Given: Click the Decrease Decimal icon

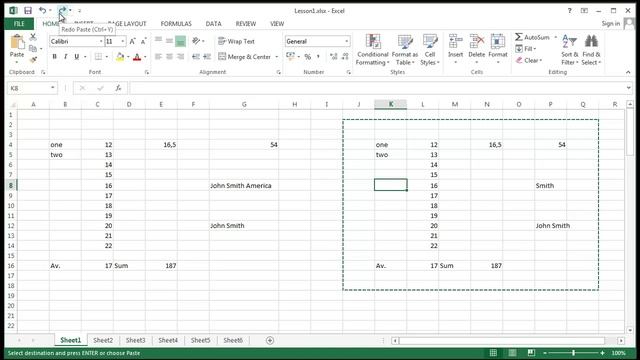Looking at the screenshot, I should point(345,57).
